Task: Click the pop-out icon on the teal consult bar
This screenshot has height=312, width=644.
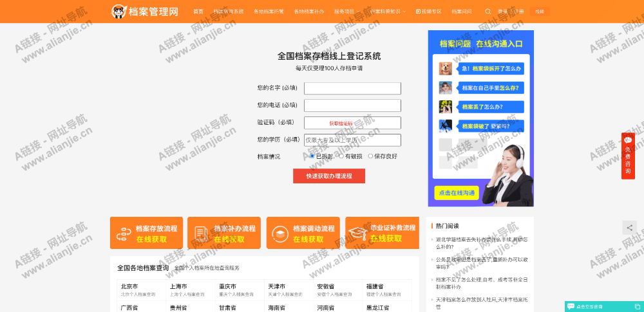Action: [637, 307]
